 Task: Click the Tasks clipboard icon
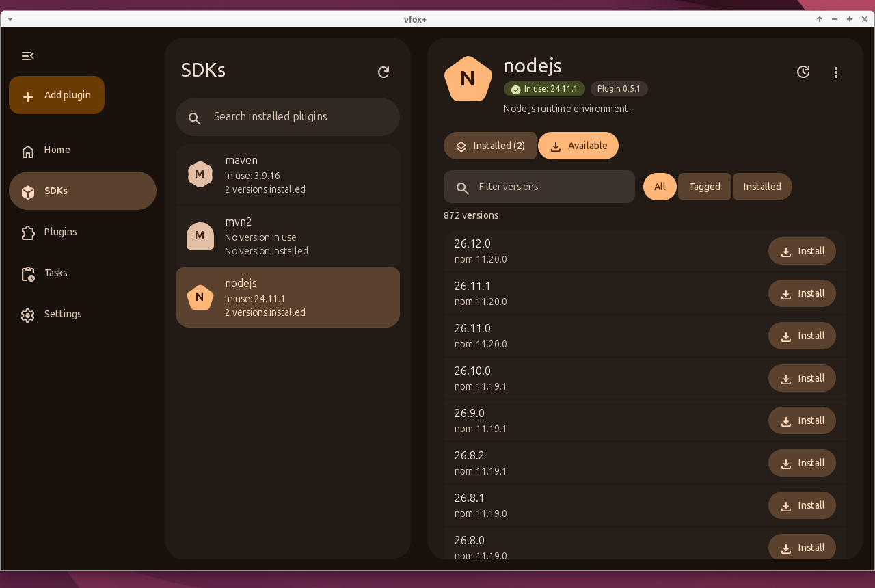click(28, 274)
